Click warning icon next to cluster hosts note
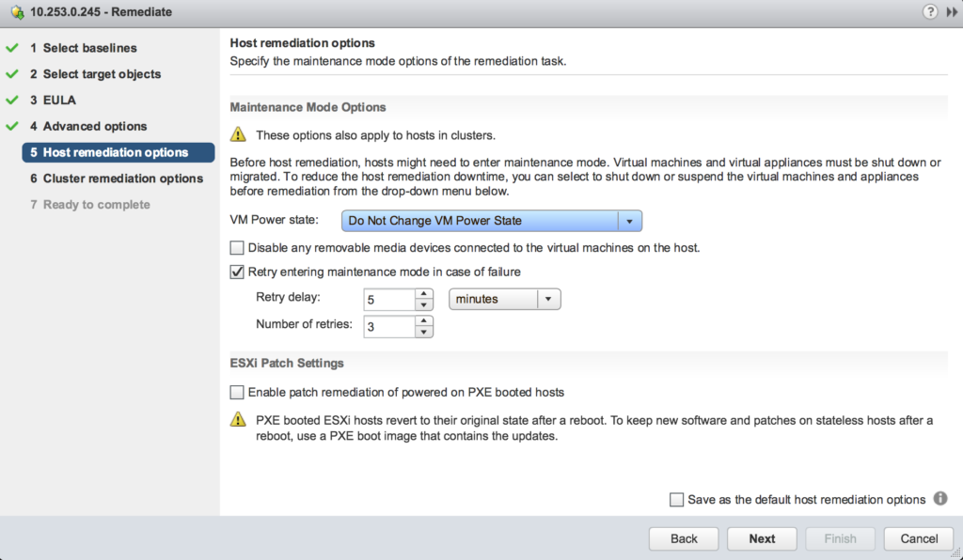963x560 pixels. coord(238,134)
